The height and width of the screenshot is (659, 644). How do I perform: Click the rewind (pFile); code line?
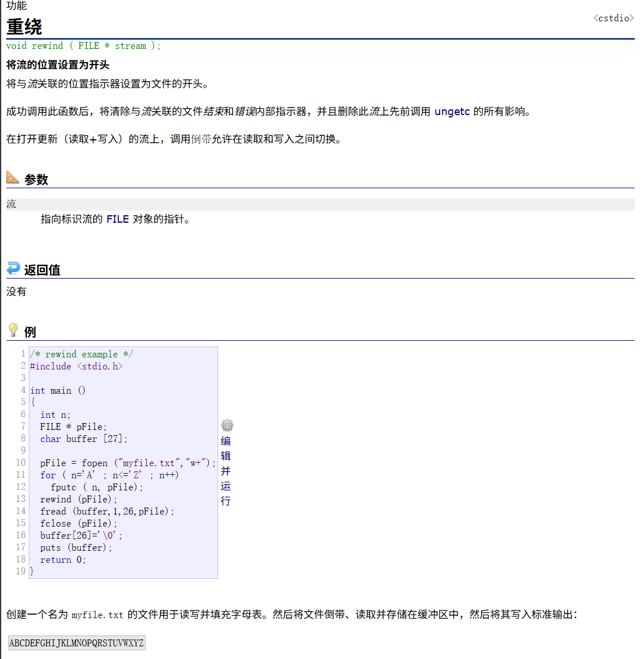[x=79, y=500]
